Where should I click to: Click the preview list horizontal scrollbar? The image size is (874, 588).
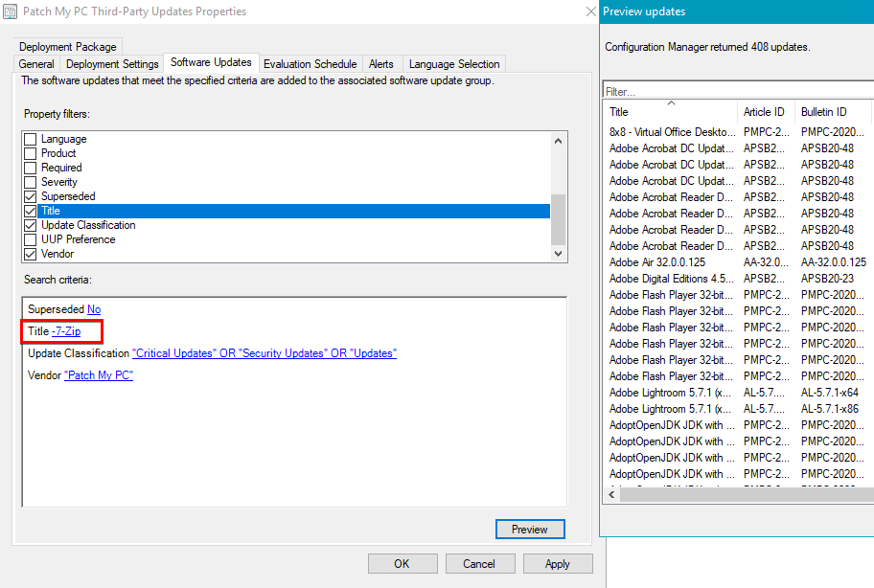tap(747, 494)
